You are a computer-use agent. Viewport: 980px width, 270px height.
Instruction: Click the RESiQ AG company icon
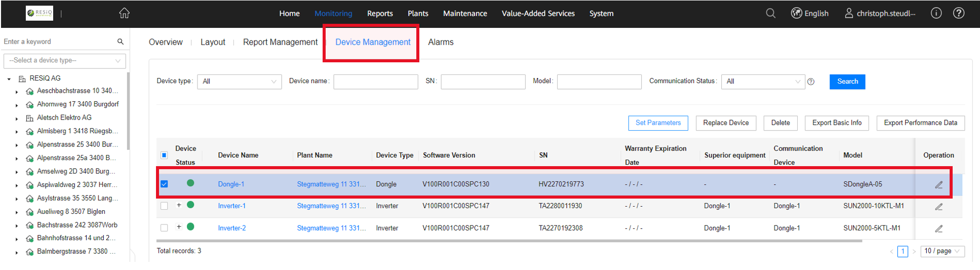click(22, 79)
